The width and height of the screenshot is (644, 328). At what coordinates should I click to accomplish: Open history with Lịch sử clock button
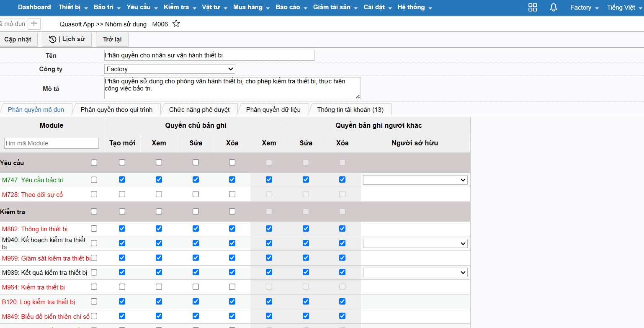[67, 39]
